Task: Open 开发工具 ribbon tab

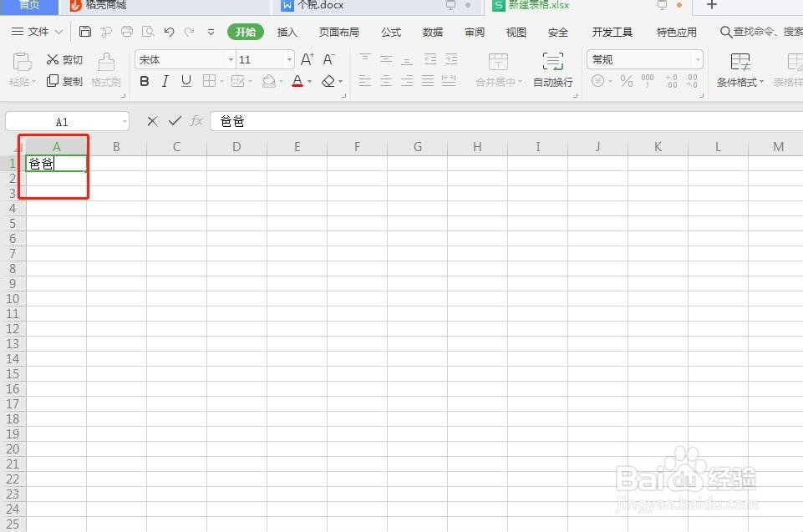Action: tap(612, 33)
